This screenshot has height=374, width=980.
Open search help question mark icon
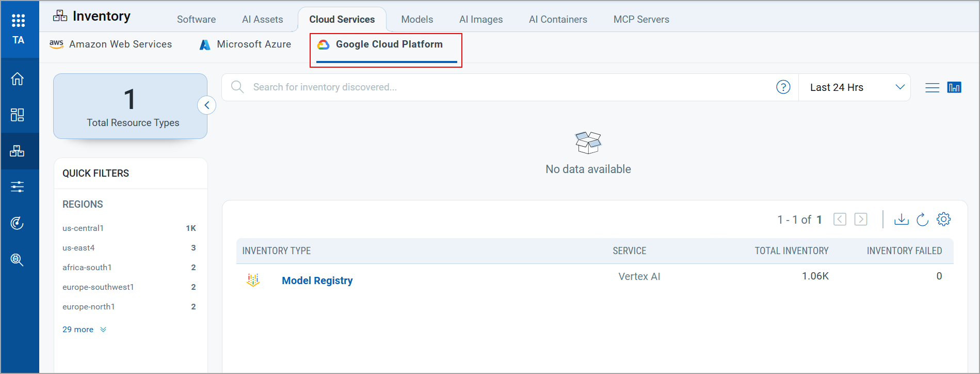[783, 87]
